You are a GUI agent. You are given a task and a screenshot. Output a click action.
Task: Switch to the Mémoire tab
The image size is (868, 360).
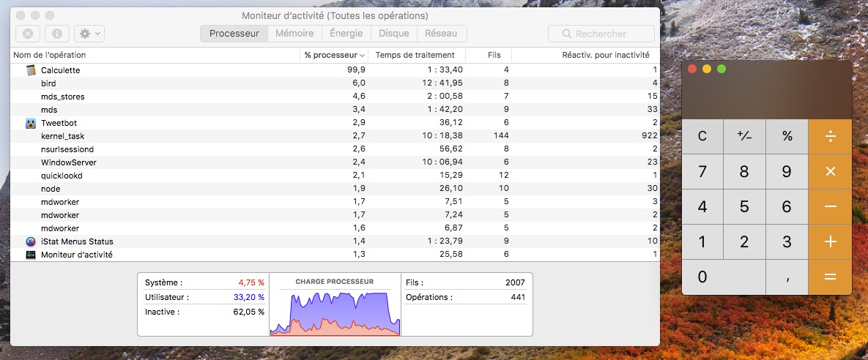click(294, 34)
